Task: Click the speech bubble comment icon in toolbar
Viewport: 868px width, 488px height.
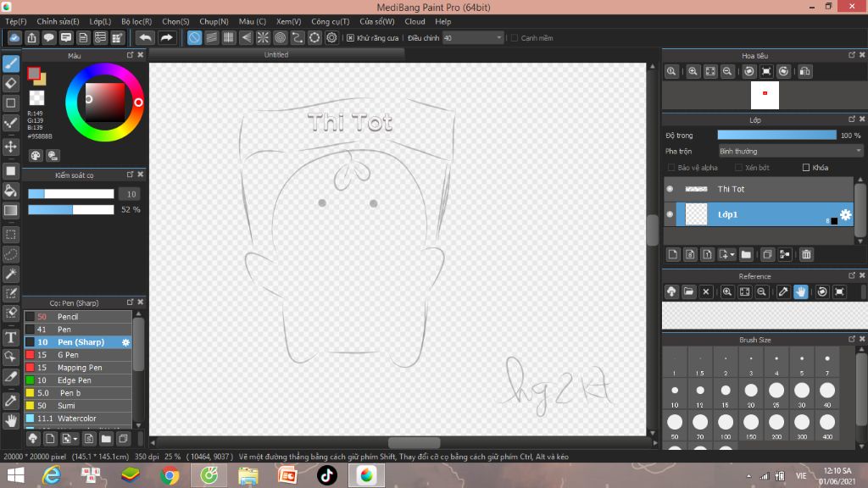Action: 48,37
